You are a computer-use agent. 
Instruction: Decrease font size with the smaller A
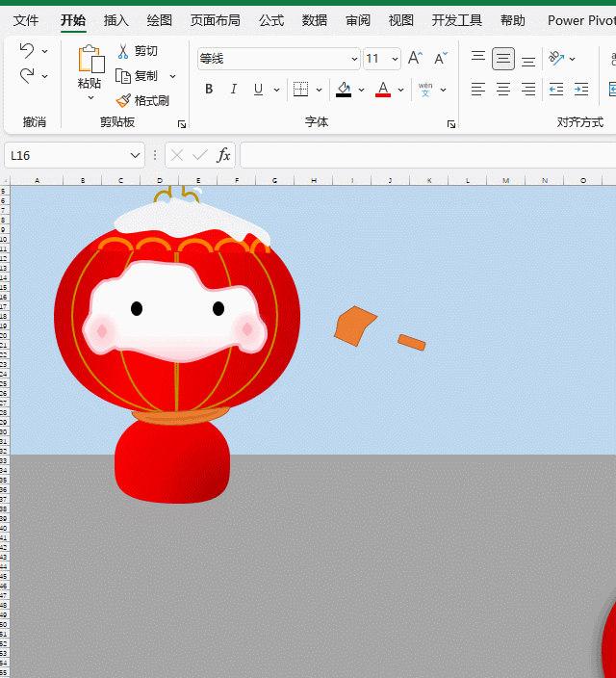pos(441,58)
